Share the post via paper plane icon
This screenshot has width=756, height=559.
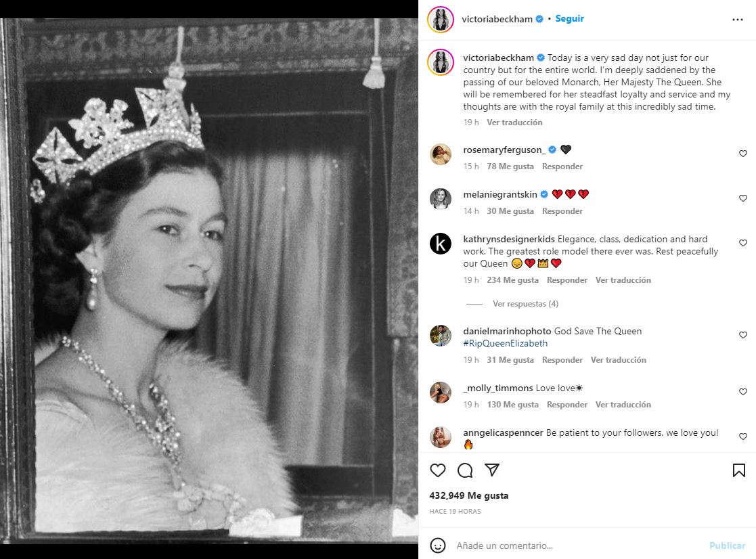point(492,470)
